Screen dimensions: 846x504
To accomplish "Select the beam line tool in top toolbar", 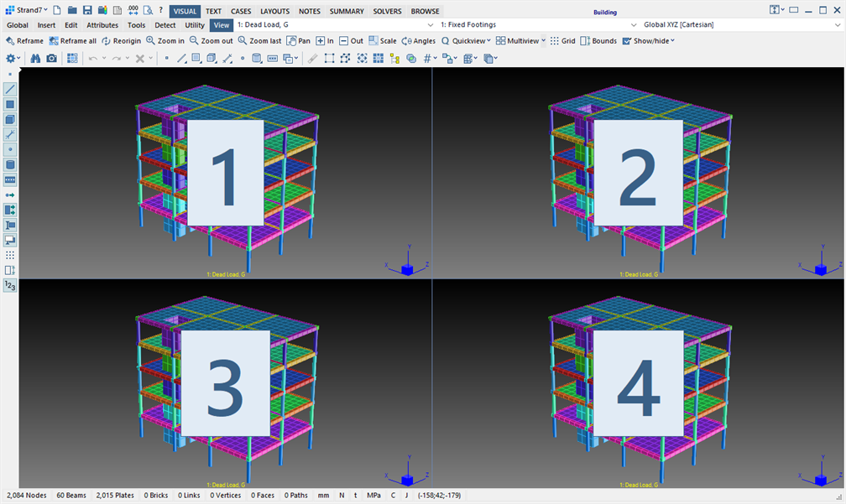I will (182, 58).
